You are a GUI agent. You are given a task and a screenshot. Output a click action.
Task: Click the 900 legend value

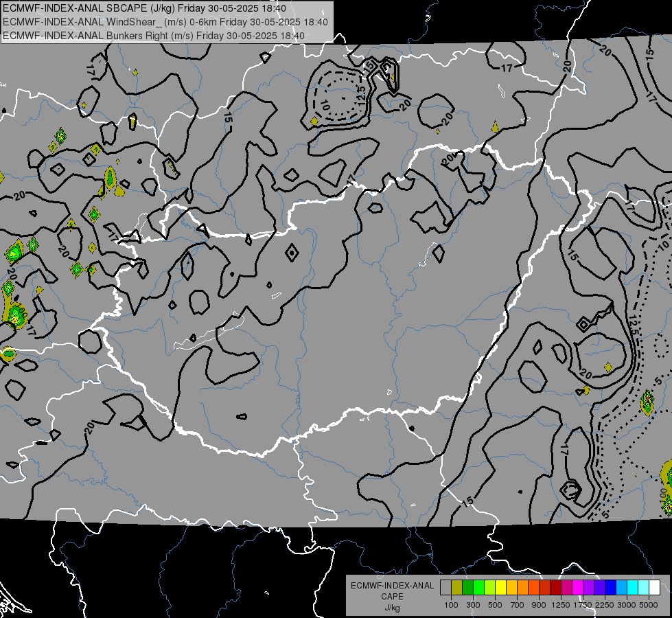[x=539, y=605]
